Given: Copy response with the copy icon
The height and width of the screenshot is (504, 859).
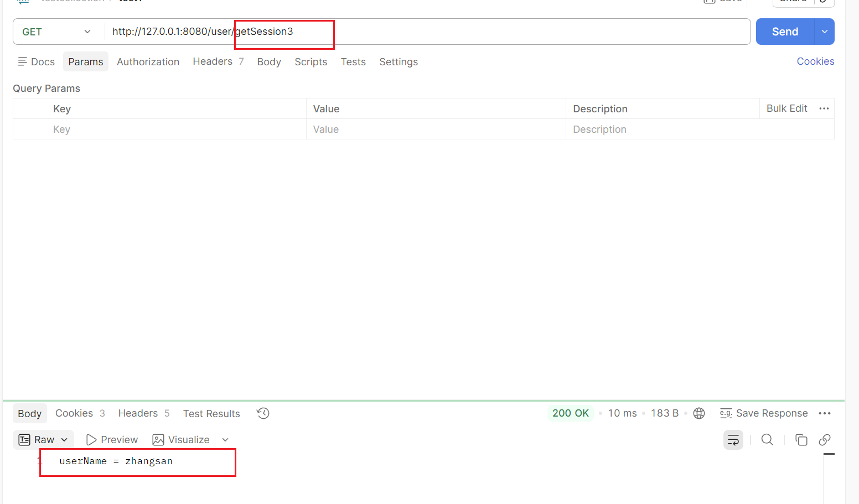Looking at the screenshot, I should pos(801,440).
